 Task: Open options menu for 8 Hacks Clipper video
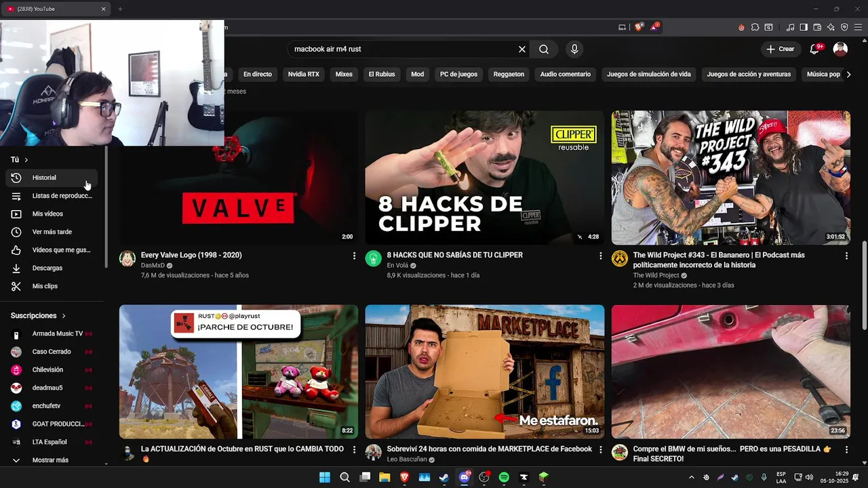click(600, 256)
